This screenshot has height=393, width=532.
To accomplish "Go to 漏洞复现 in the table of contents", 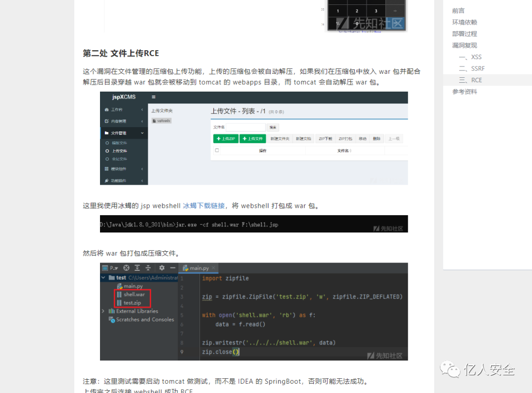I will click(x=465, y=45).
